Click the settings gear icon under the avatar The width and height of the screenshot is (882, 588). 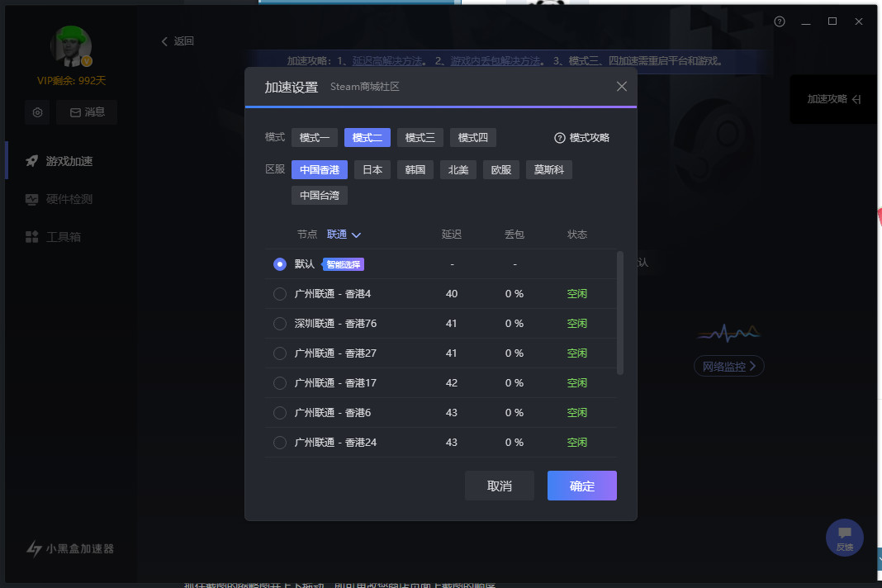[x=37, y=112]
